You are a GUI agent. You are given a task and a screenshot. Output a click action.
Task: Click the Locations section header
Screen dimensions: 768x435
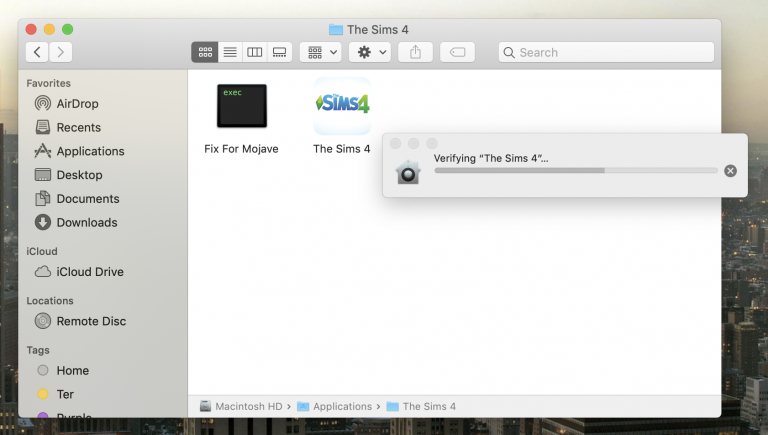50,301
